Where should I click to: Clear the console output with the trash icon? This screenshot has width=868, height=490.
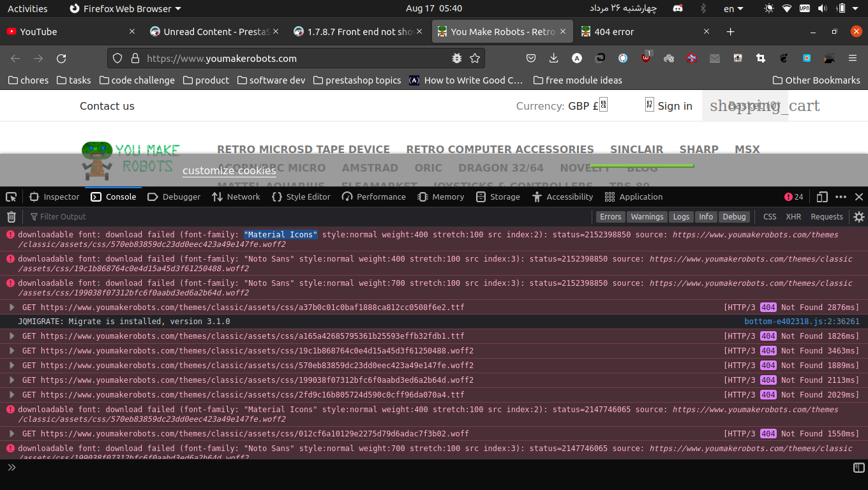click(11, 217)
